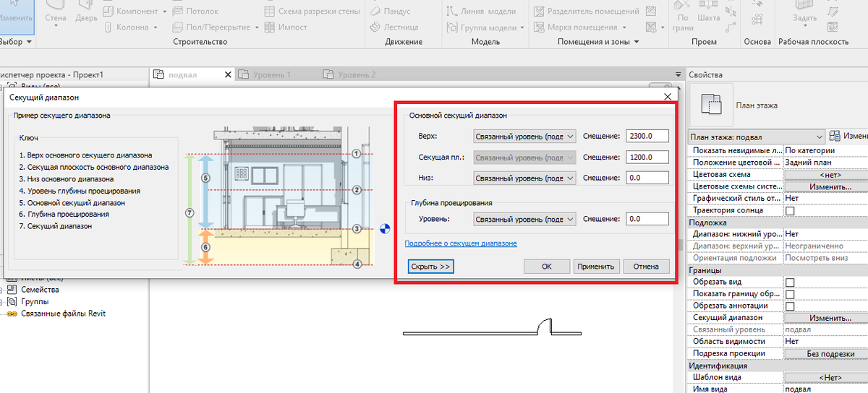Toggle Обрезать вид checkbox

790,282
